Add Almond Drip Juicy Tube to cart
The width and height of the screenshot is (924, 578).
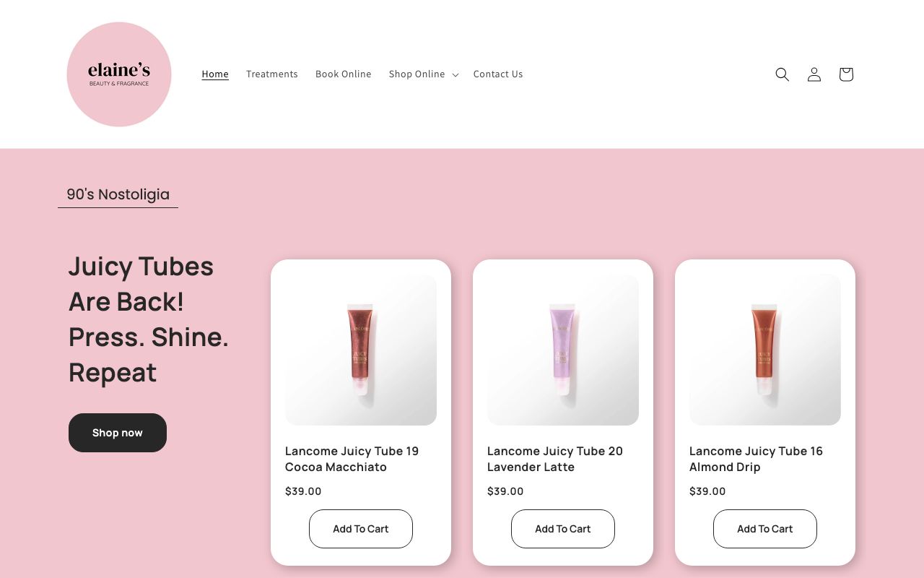point(765,529)
